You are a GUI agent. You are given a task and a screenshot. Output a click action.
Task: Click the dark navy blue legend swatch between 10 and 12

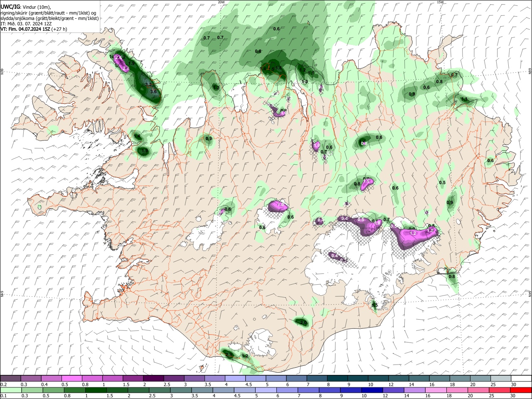371,390
